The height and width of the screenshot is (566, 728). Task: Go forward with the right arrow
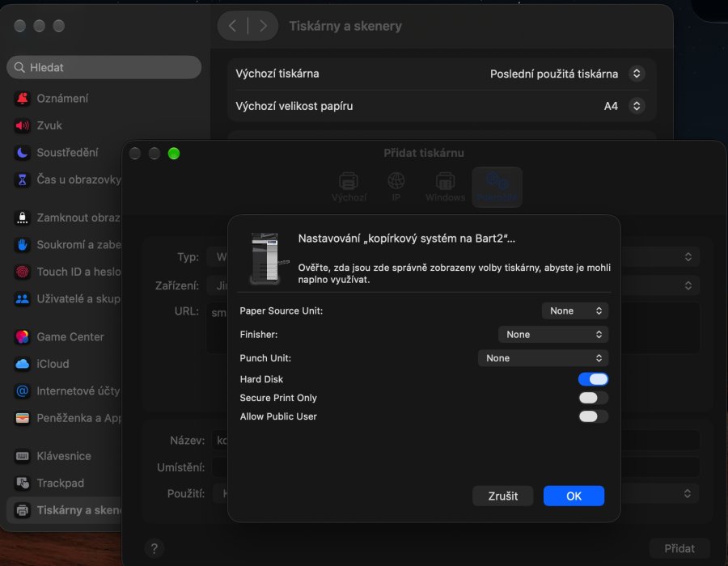click(x=263, y=26)
